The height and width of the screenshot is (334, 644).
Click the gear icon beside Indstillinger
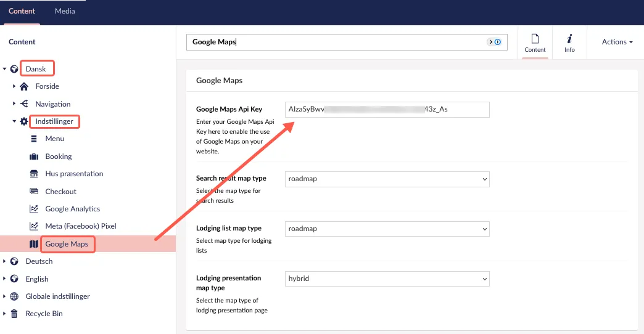(24, 121)
